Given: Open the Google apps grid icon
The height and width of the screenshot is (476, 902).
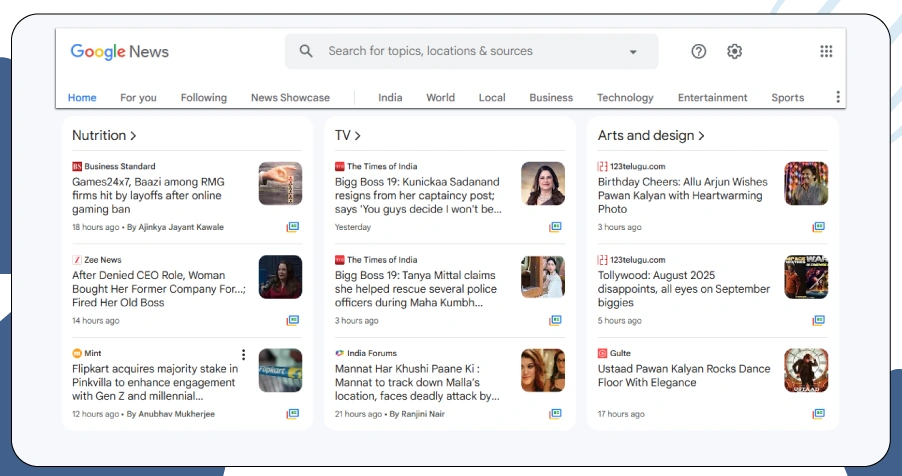Looking at the screenshot, I should (x=826, y=51).
